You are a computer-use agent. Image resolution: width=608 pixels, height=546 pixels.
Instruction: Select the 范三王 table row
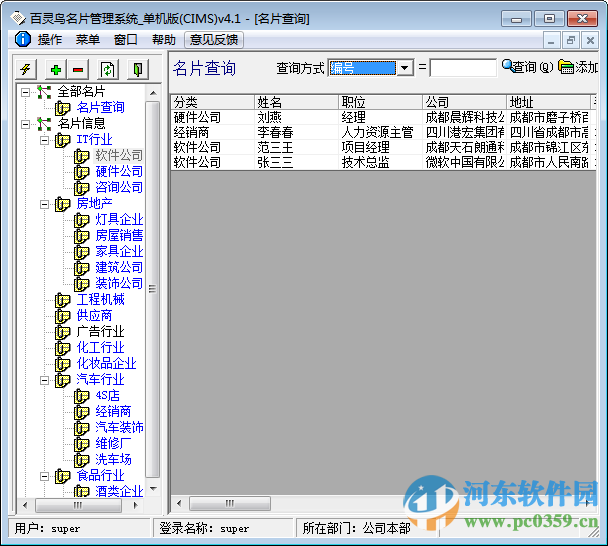tap(383, 147)
